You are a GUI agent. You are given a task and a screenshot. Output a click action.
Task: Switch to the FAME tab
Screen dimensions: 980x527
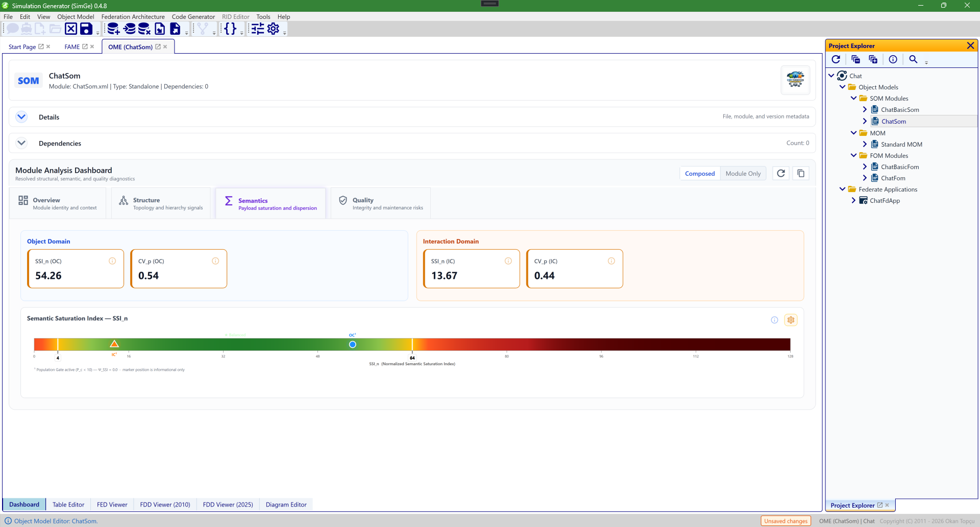(72, 46)
